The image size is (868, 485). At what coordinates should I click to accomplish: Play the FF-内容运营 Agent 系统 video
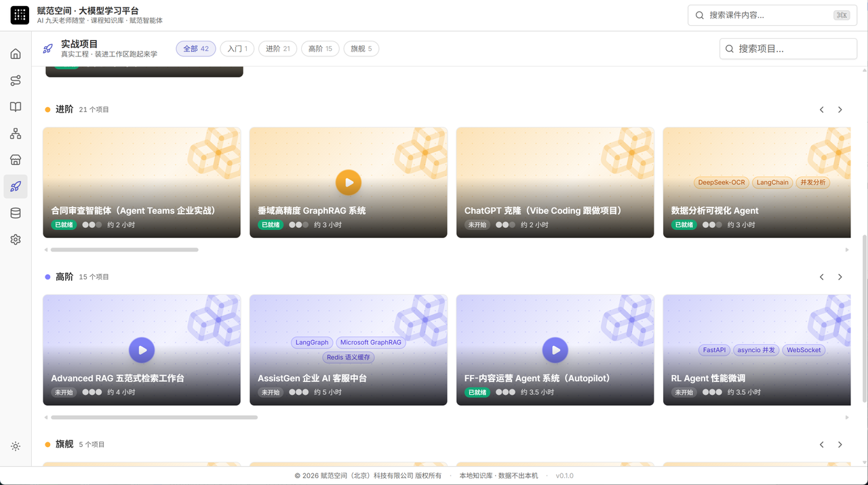(x=555, y=350)
